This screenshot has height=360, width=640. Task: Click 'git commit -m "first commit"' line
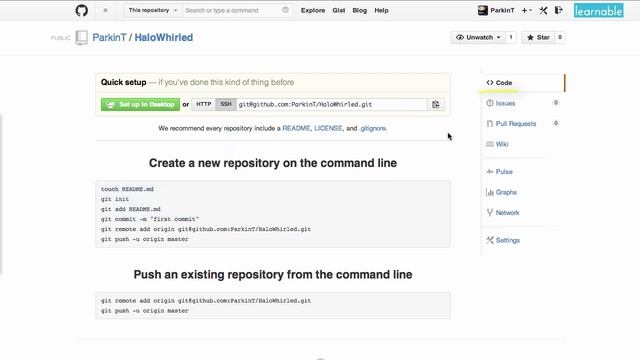click(x=150, y=219)
